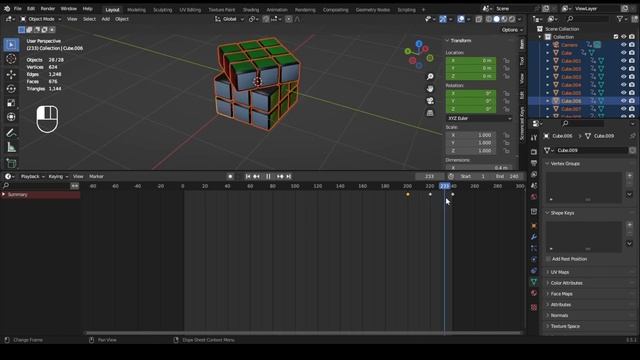Open the Render menu
The image size is (640, 360).
pyautogui.click(x=47, y=9)
